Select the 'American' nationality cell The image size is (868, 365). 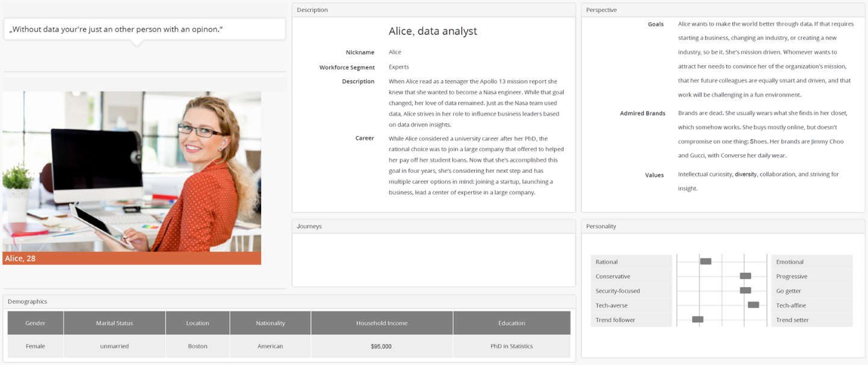click(x=270, y=346)
